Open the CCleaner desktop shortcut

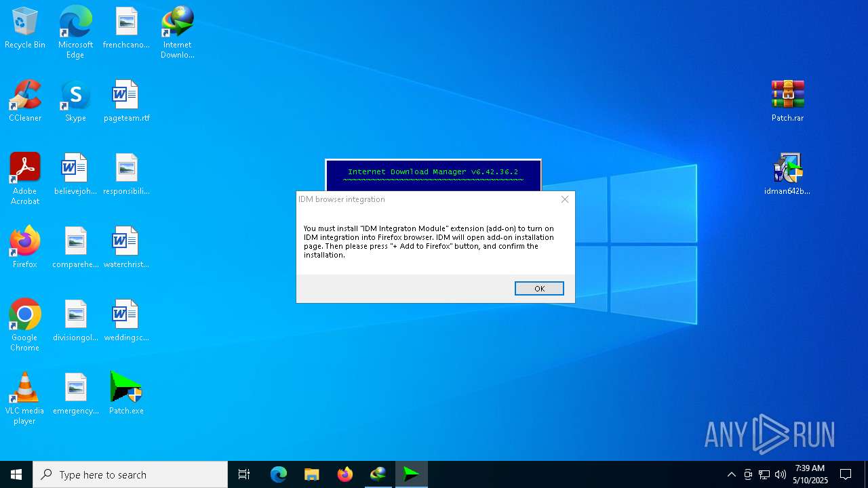coord(25,102)
